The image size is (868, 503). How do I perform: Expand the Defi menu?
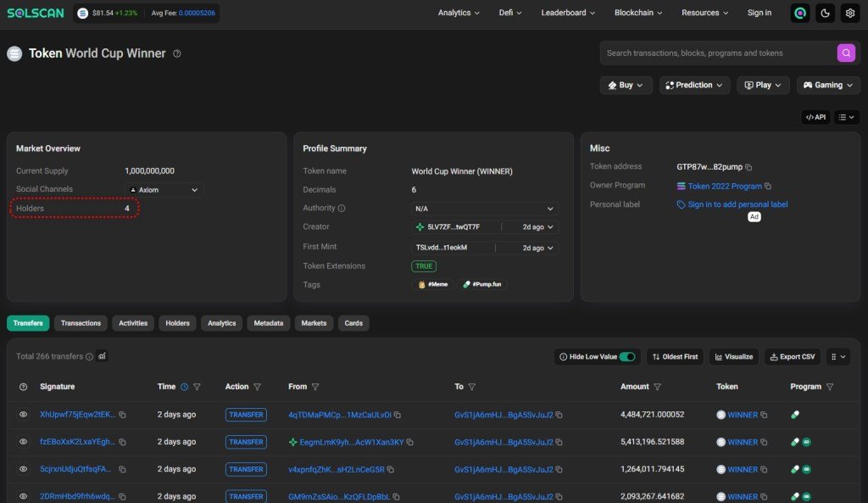509,13
